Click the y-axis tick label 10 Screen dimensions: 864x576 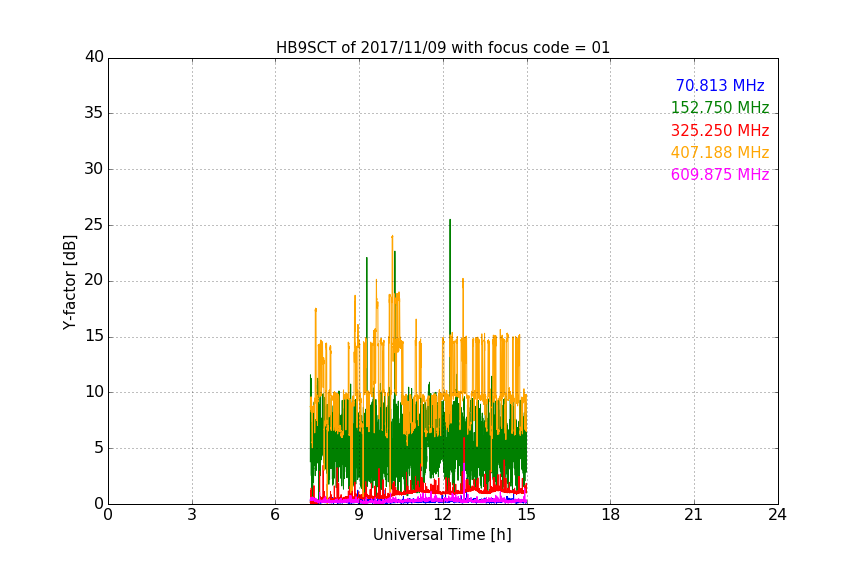click(94, 392)
